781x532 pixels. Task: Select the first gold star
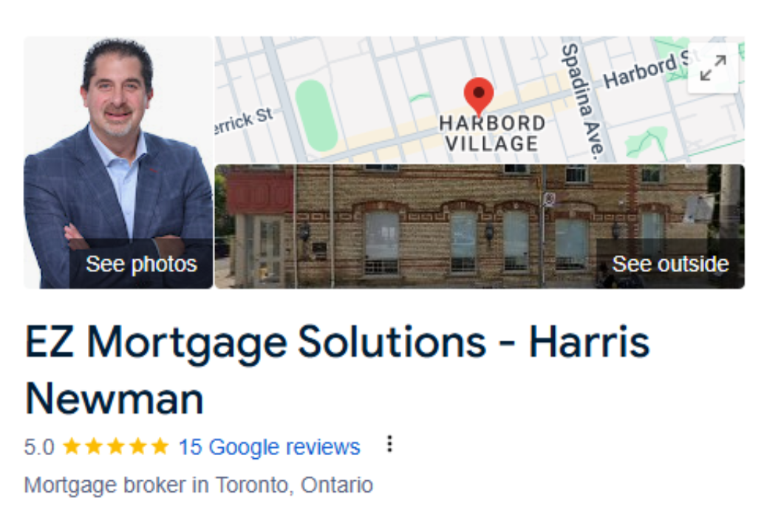[x=72, y=446]
